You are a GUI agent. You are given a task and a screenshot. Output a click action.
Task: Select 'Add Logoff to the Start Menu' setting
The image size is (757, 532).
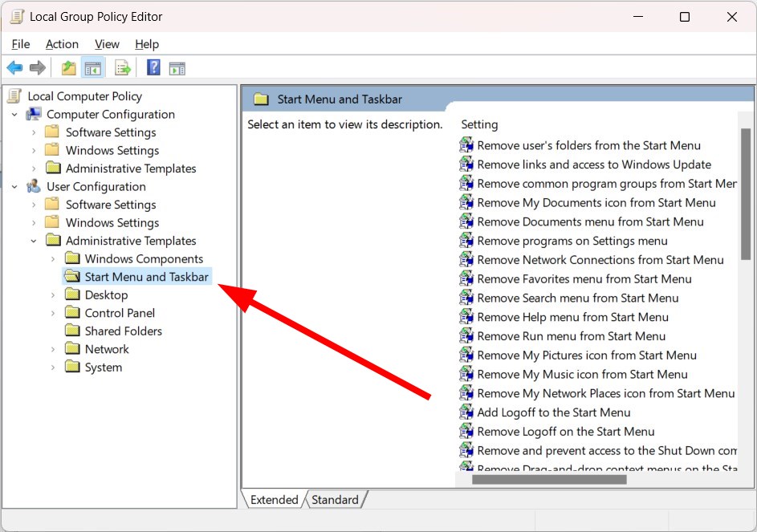click(553, 412)
